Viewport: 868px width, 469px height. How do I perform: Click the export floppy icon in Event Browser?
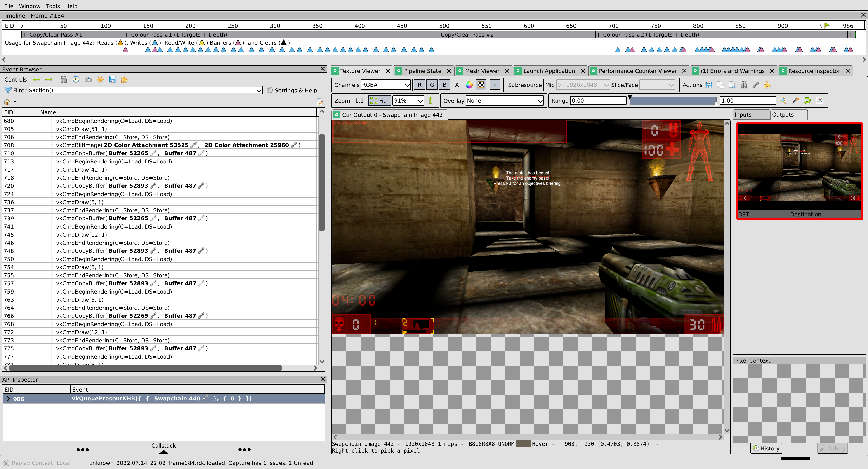point(113,79)
